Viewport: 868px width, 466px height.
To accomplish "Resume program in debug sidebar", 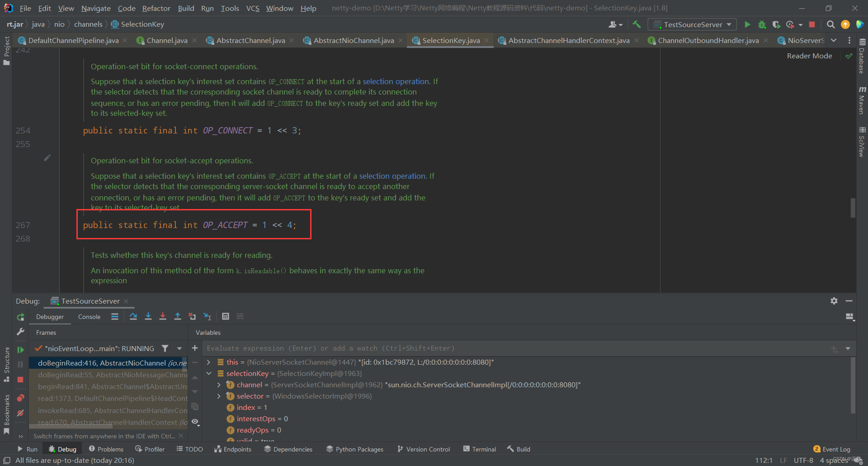I will (20, 350).
